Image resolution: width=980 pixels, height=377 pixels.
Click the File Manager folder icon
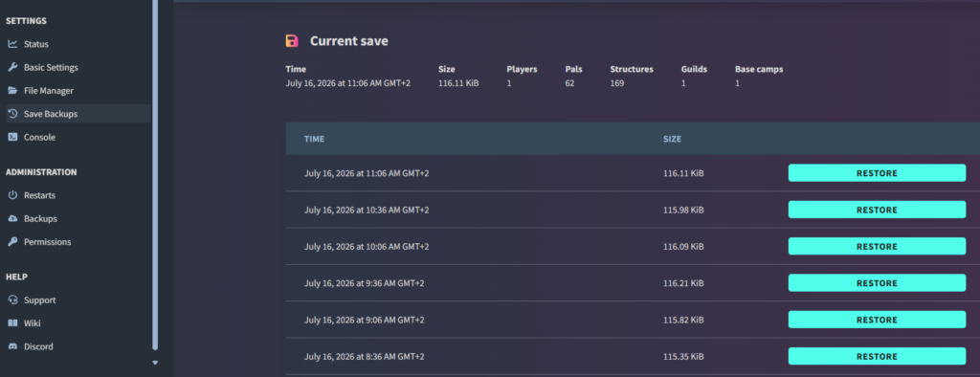click(12, 91)
